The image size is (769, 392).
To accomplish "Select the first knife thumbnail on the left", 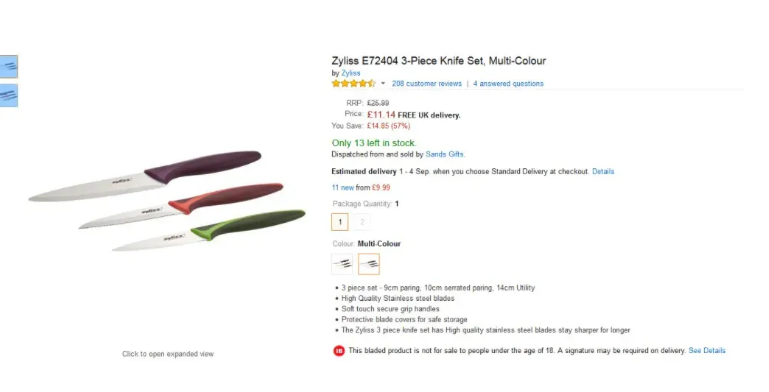I will tap(8, 66).
